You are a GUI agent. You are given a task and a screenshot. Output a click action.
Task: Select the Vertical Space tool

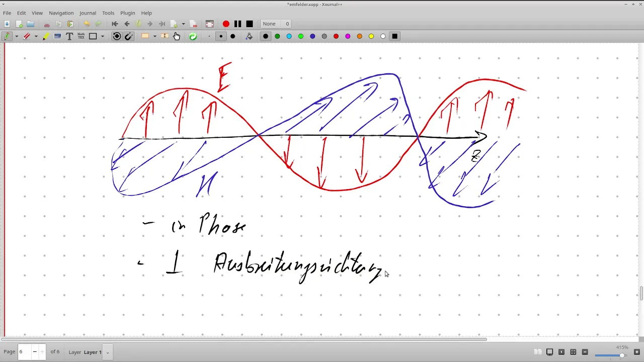[165, 36]
